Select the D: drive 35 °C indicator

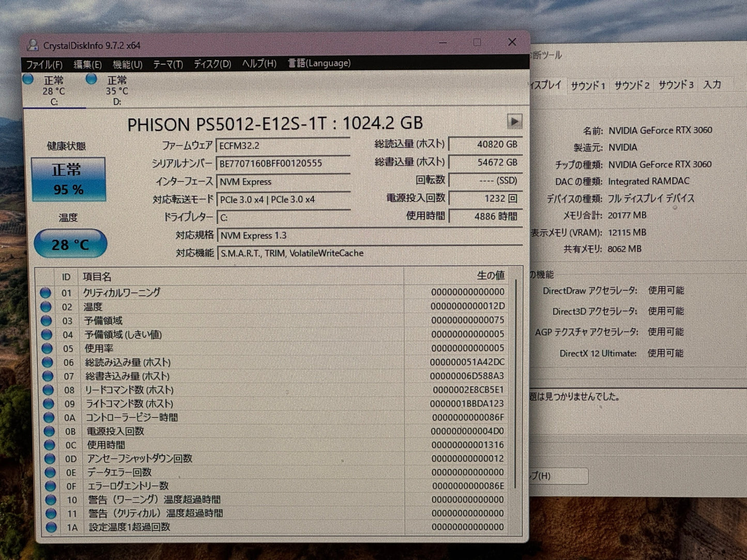coord(116,90)
